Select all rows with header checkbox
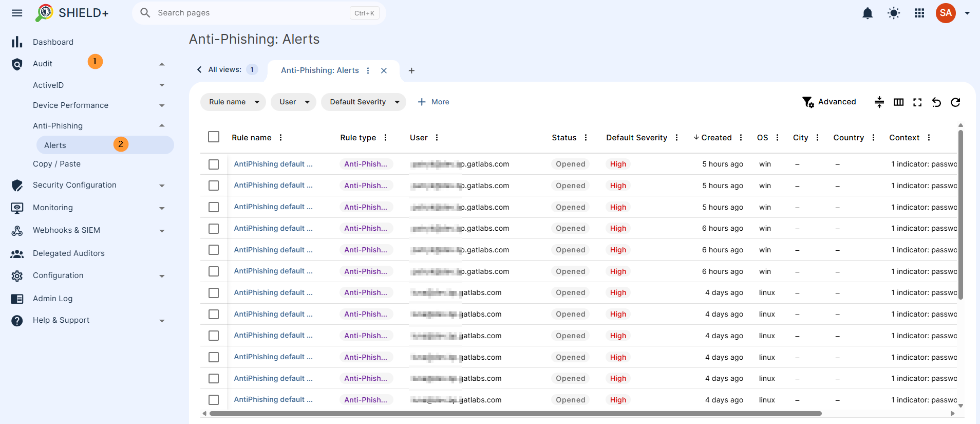The width and height of the screenshot is (980, 424). (214, 137)
